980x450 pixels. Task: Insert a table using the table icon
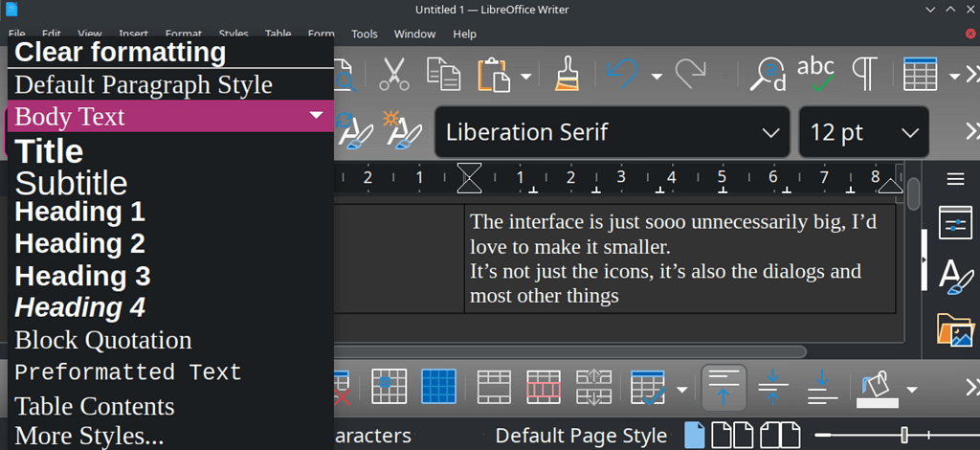pyautogui.click(x=920, y=75)
